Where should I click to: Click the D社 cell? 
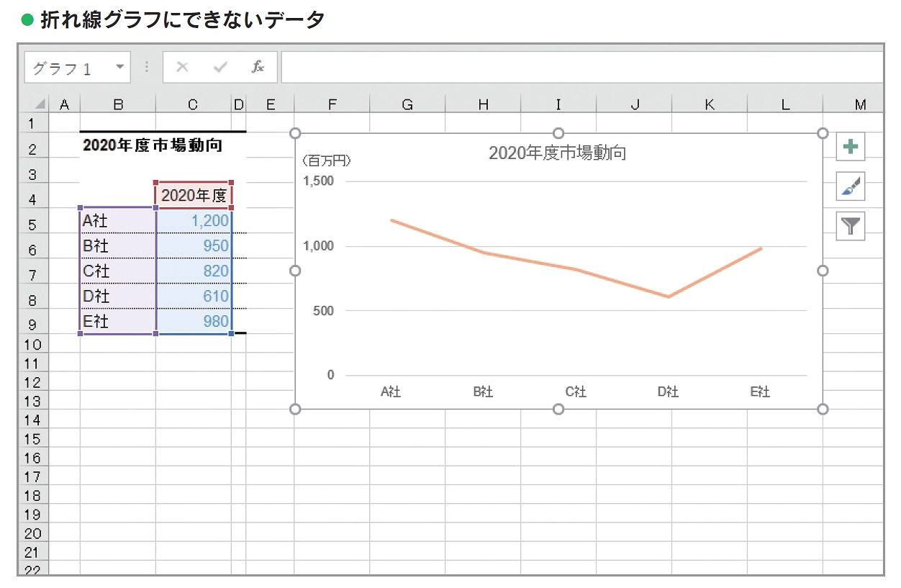coord(117,296)
